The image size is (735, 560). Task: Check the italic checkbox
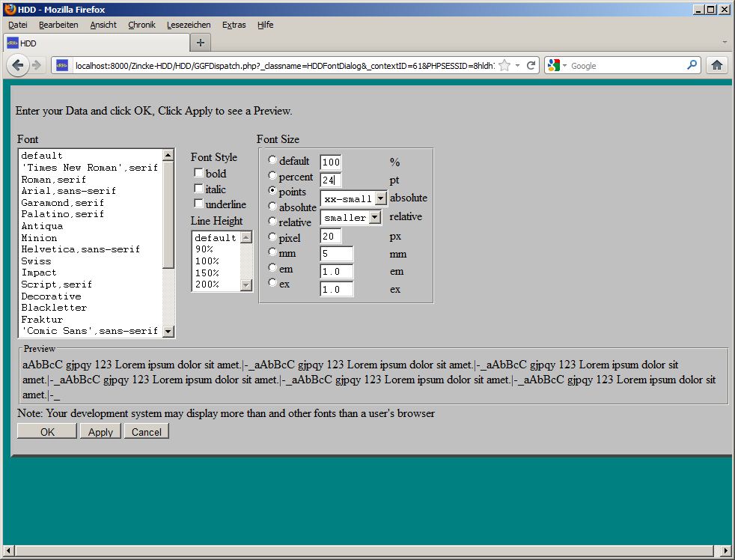pos(198,189)
